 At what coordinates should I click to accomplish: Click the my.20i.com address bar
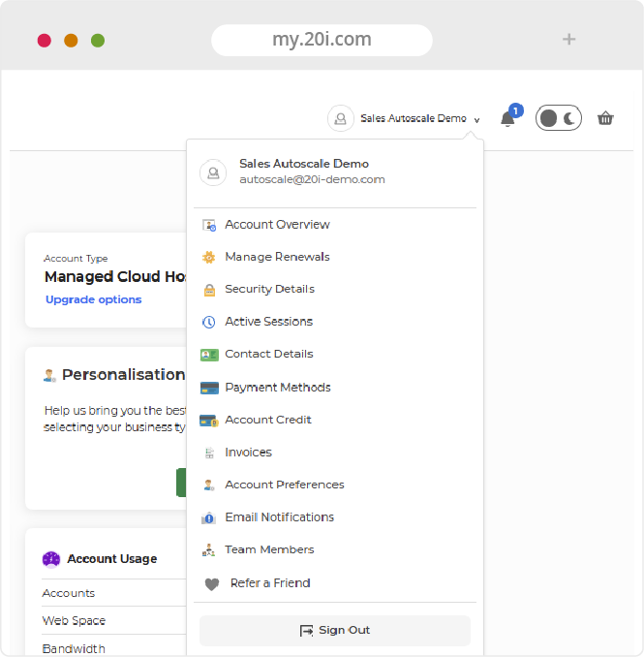coord(322,40)
